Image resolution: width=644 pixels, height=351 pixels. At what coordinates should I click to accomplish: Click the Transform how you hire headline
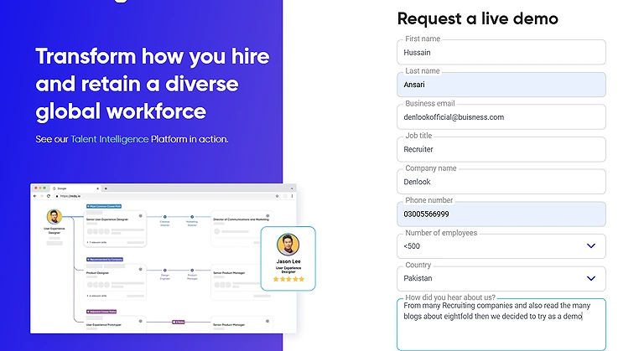tap(153, 84)
